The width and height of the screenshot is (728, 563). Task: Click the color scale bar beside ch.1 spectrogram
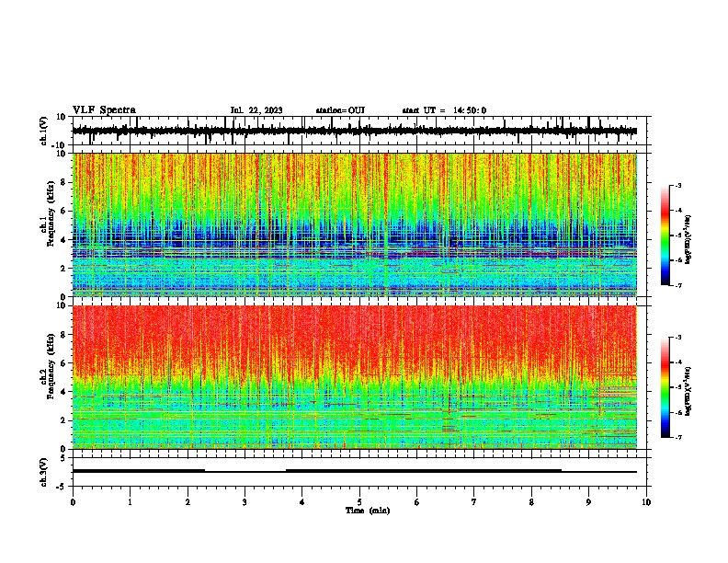coord(665,236)
